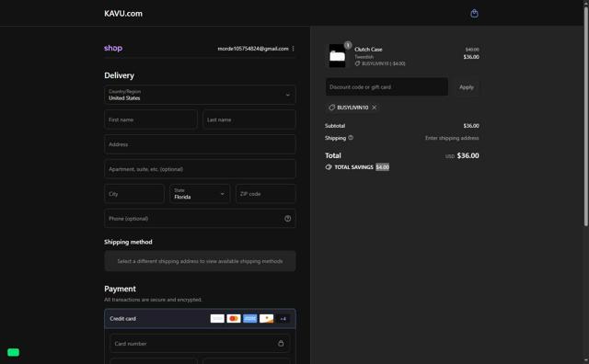Click the highlighted $4.00 savings amount
This screenshot has height=364, width=589.
(383, 167)
